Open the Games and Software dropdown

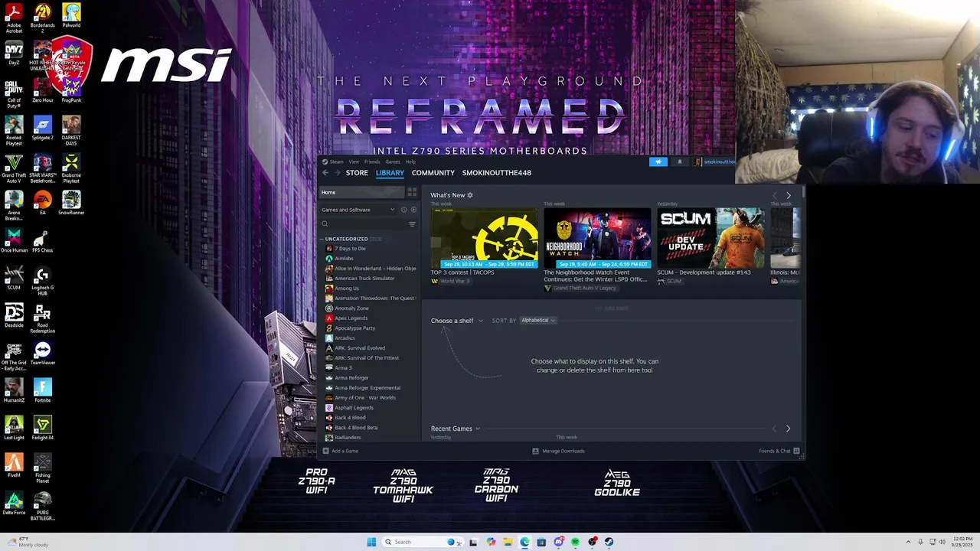[358, 210]
